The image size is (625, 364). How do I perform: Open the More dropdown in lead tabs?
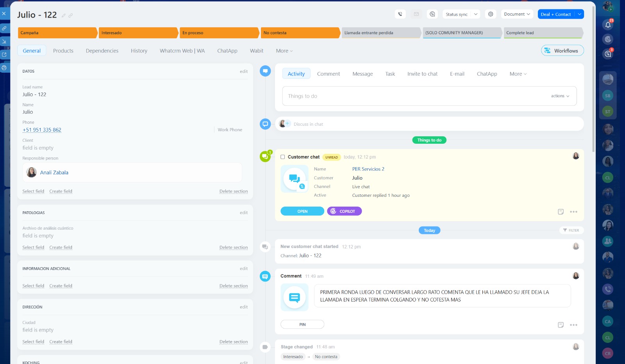click(284, 51)
